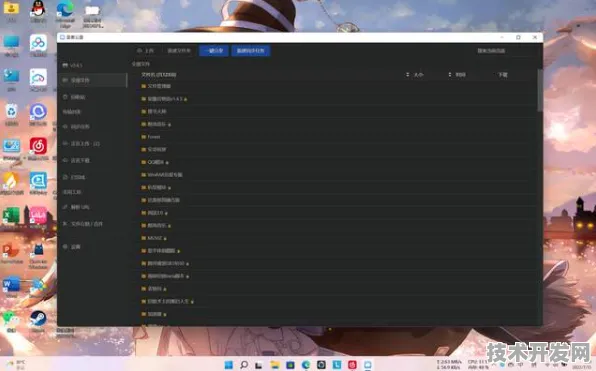Open Task View on the taskbar

pos(259,365)
